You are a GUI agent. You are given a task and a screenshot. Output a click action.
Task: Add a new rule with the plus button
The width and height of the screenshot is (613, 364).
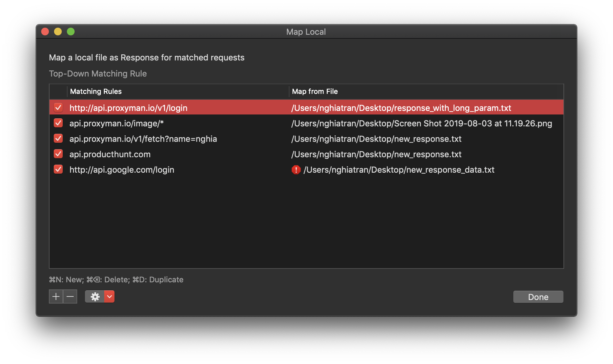click(56, 296)
